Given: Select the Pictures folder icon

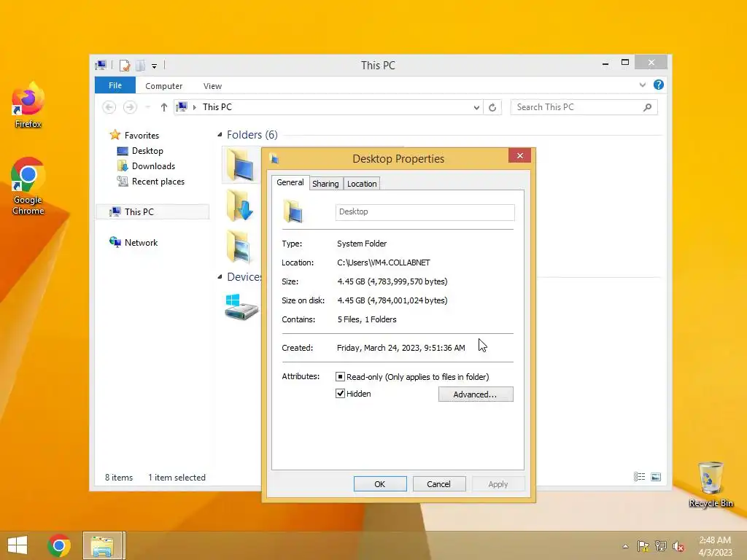Looking at the screenshot, I should [239, 246].
